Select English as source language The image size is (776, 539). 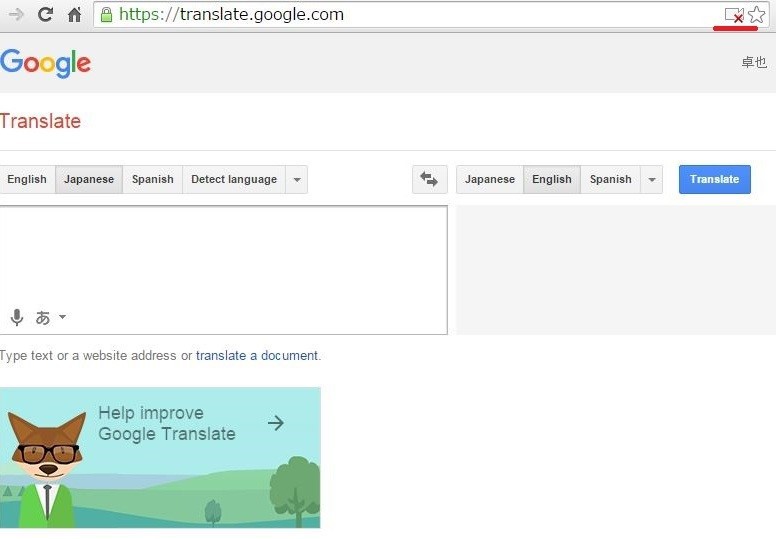click(27, 179)
